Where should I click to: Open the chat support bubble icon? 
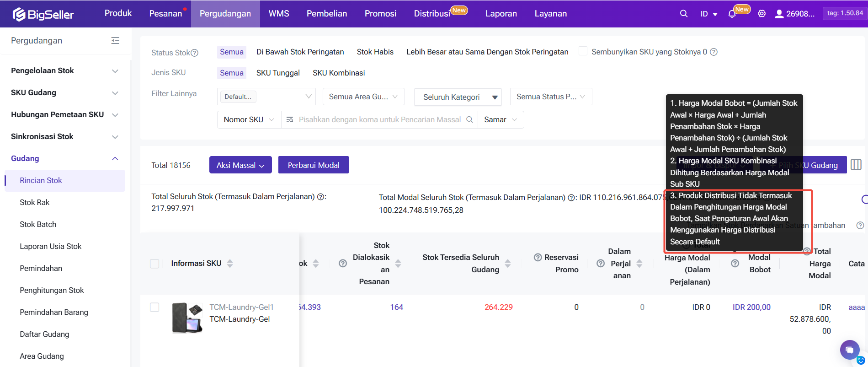coord(849,350)
